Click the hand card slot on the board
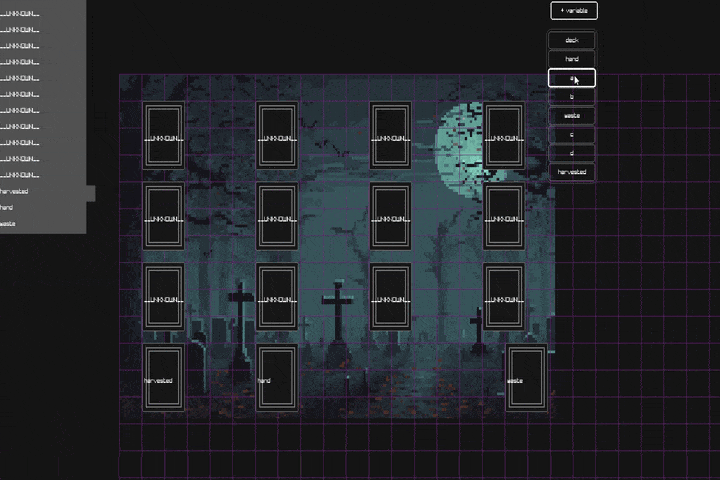Screen dimensions: 720x480 coord(277,378)
